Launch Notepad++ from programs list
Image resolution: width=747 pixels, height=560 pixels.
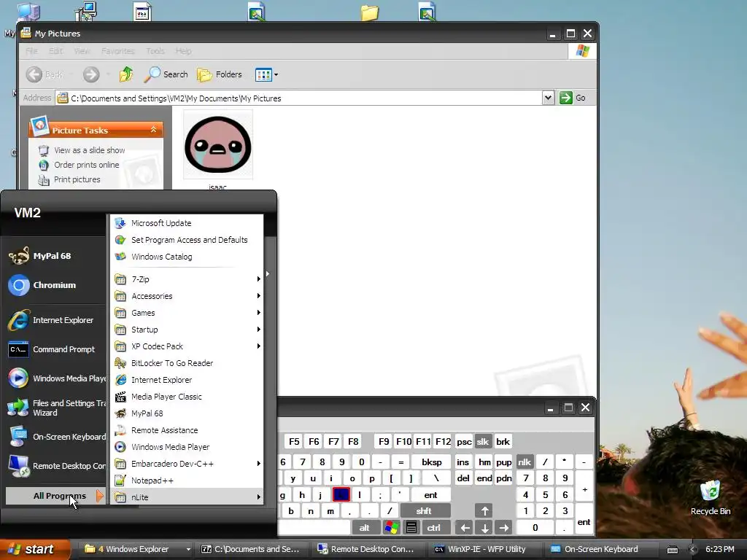pos(187,480)
